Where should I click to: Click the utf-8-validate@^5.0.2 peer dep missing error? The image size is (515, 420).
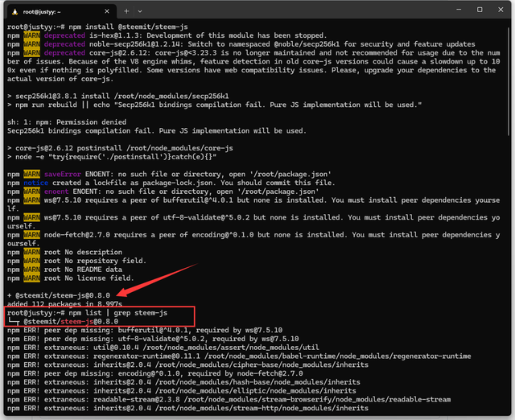[x=153, y=339]
